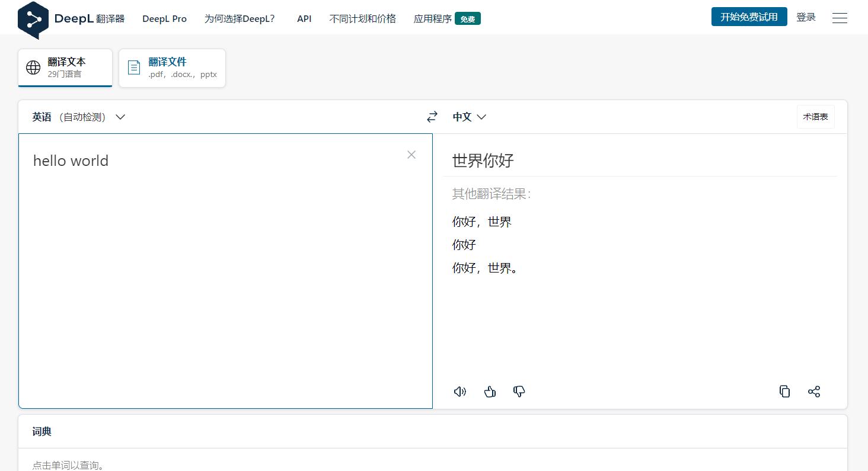The height and width of the screenshot is (471, 868).
Task: Swap source and target languages
Action: 432,117
